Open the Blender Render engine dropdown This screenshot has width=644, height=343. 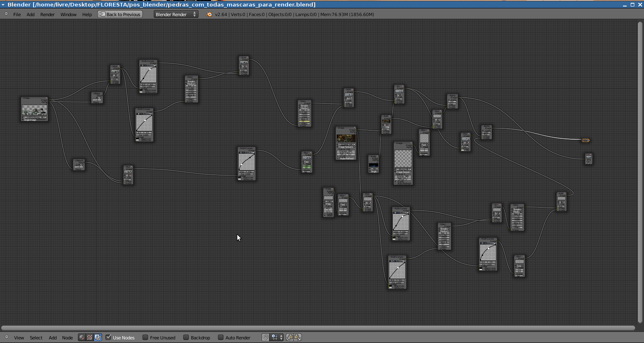point(176,14)
